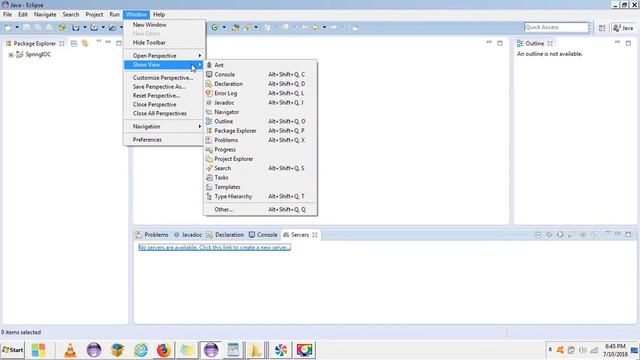Select Error Log in the Show View submenu
640x360 pixels.
[x=260, y=93]
